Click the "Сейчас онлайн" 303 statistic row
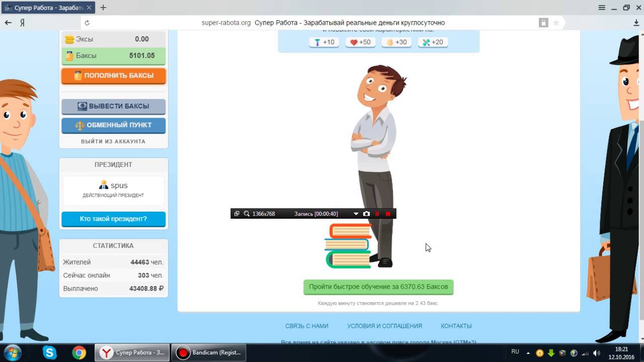644x362 pixels. click(113, 276)
